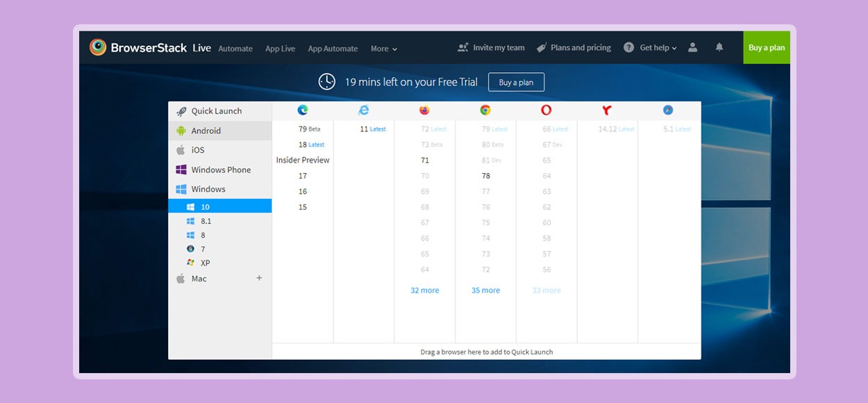
Task: Show 33 more Opera versions
Action: (x=546, y=290)
